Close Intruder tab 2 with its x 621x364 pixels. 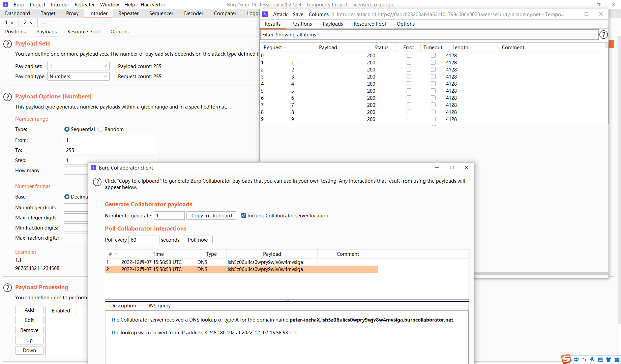click(31, 23)
